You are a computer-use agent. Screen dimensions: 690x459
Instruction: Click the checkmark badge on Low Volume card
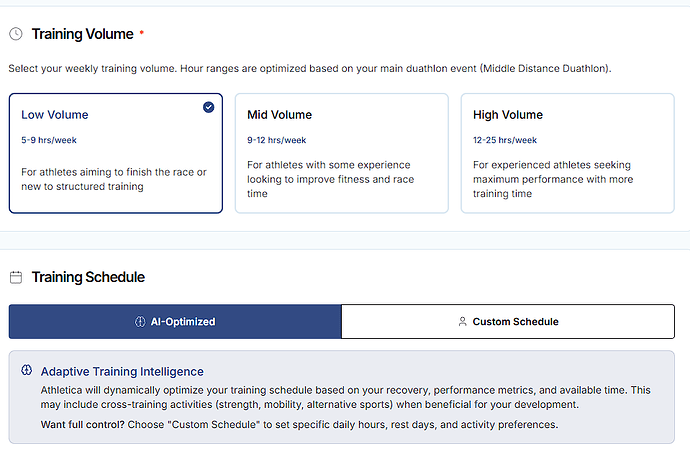[208, 107]
